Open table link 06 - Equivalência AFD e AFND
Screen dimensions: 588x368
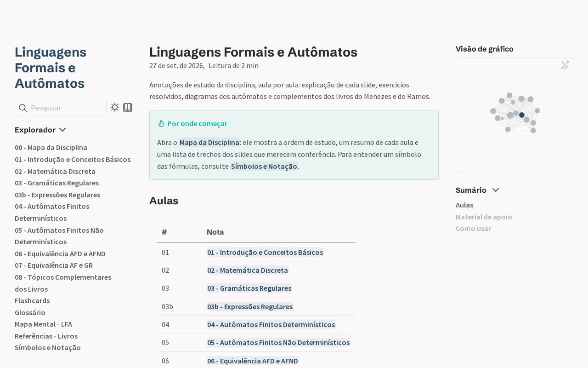[253, 361]
